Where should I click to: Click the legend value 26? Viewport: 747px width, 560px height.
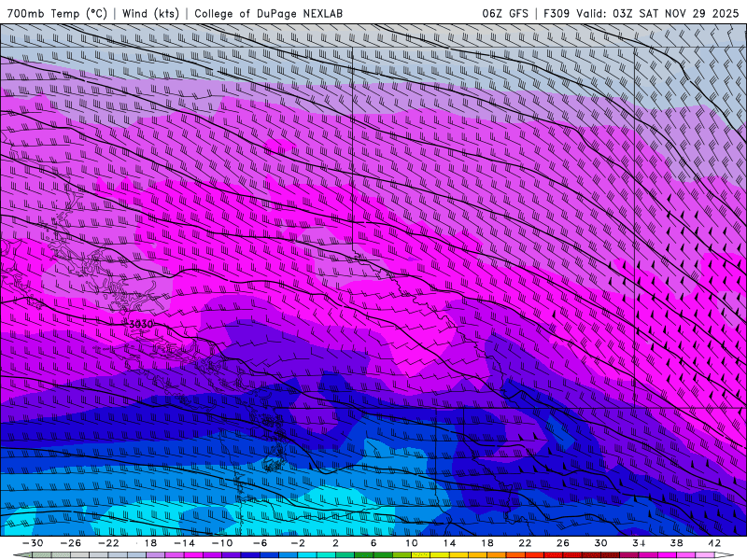point(563,543)
